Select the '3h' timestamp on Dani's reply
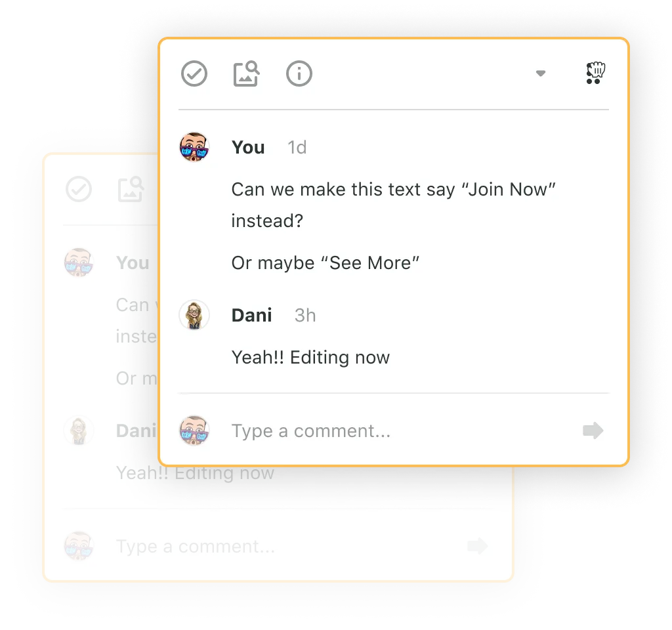 point(305,316)
